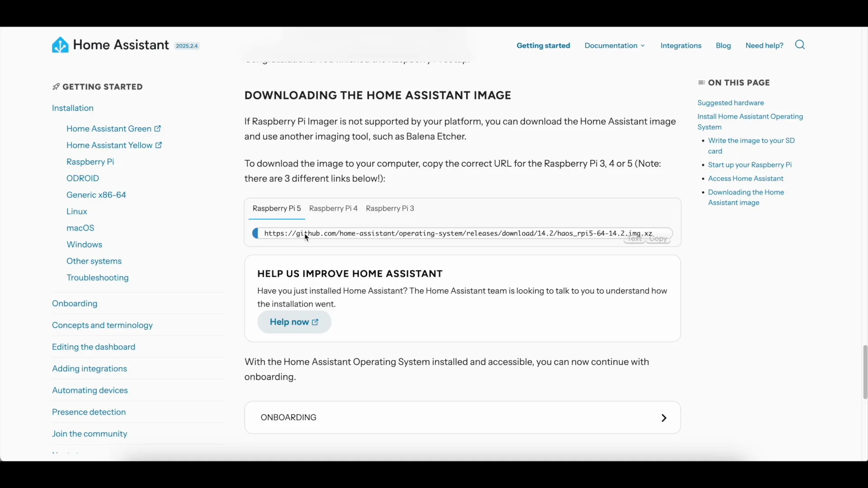Image resolution: width=868 pixels, height=488 pixels.
Task: Open the Generic x86-64 sidebar link
Action: [x=96, y=195]
